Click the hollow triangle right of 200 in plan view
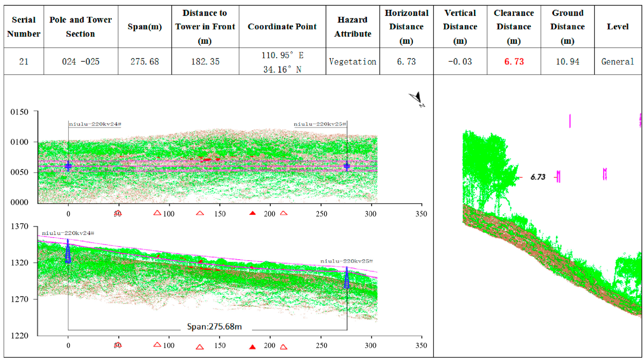 click(x=284, y=213)
